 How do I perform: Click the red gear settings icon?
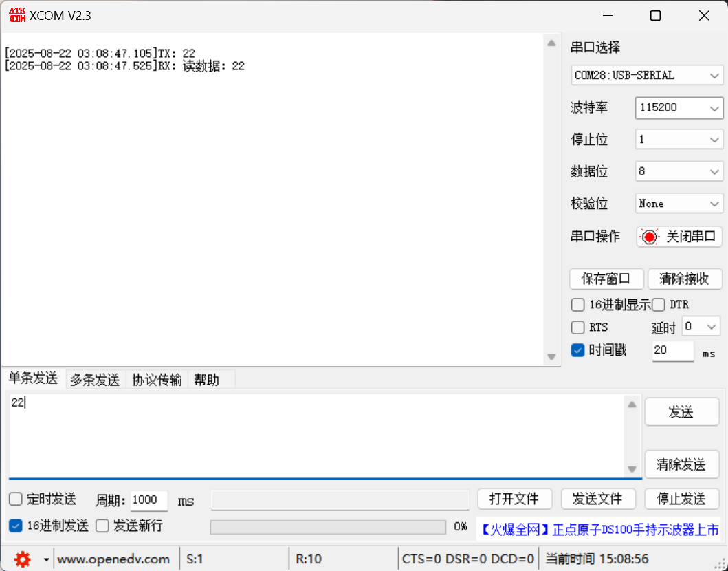(22, 559)
